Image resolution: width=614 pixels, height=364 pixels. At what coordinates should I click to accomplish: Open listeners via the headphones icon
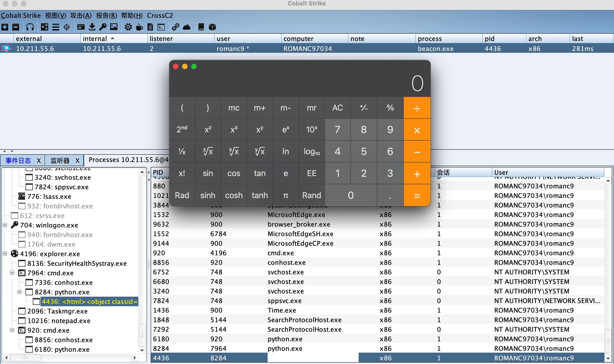30,27
